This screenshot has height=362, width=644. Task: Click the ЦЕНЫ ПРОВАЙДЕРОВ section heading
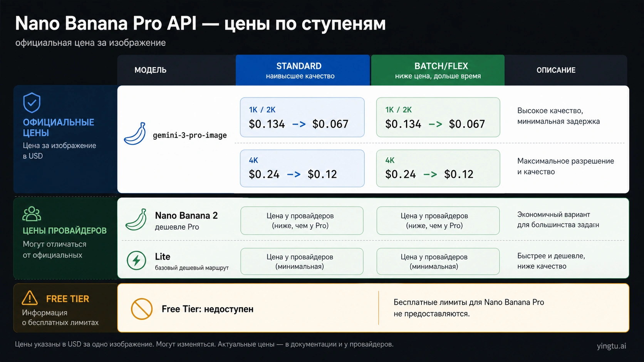pyautogui.click(x=65, y=231)
